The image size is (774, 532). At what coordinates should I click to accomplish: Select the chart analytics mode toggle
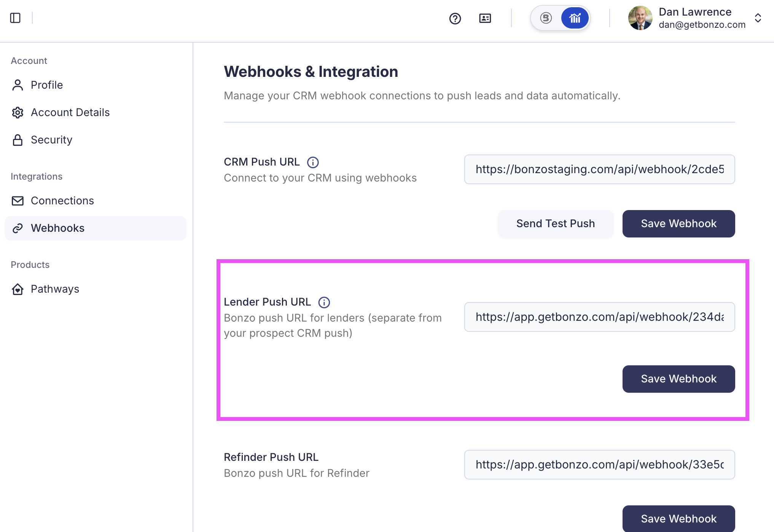tap(575, 18)
